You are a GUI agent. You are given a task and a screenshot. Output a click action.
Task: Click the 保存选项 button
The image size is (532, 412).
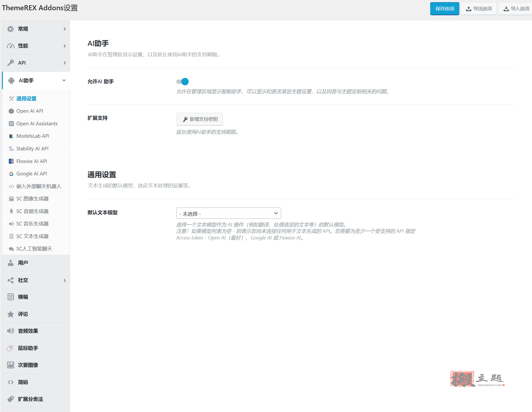(x=445, y=9)
